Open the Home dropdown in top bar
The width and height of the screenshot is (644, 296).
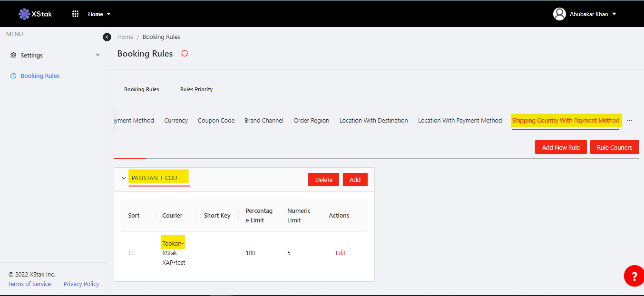[99, 14]
